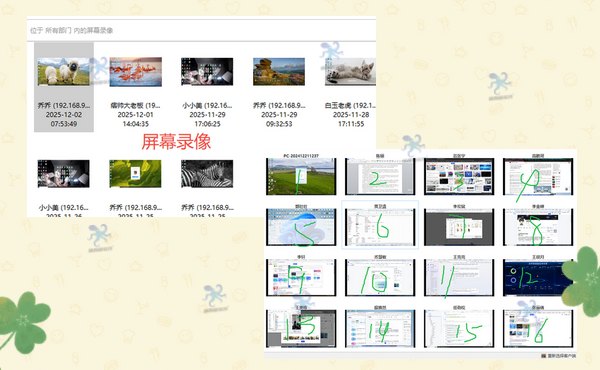The width and height of the screenshot is (600, 370).
Task: Select the date text 2025-12-01
Action: (x=135, y=114)
